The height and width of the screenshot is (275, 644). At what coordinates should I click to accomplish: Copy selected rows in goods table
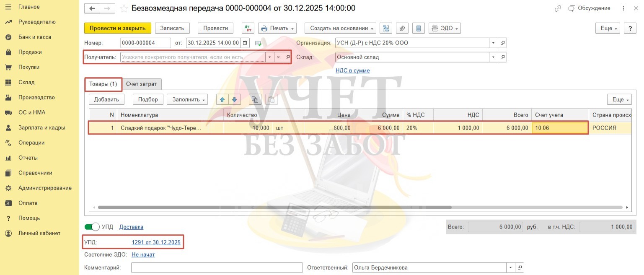click(255, 99)
